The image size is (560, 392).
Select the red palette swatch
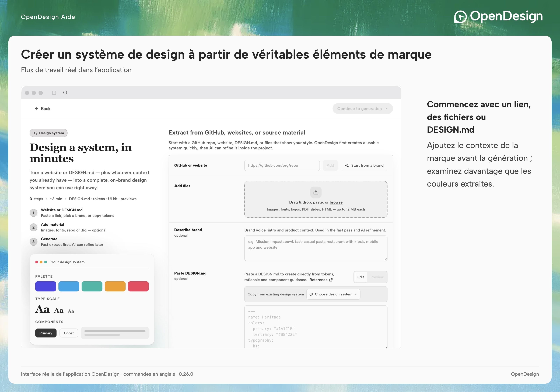click(x=138, y=286)
